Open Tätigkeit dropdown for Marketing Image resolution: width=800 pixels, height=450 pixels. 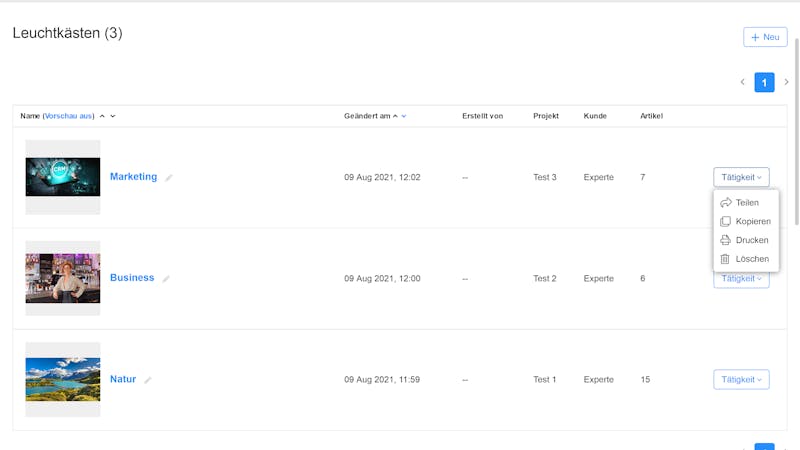[x=741, y=177]
